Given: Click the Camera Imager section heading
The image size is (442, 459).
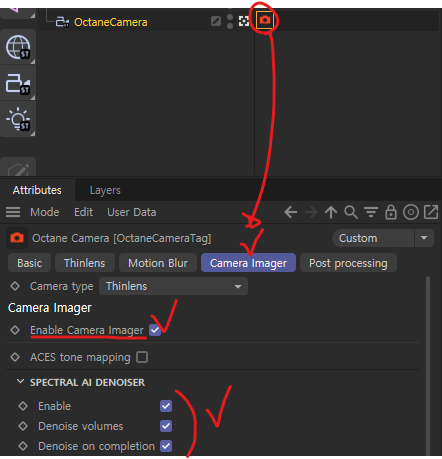Looking at the screenshot, I should [x=50, y=308].
